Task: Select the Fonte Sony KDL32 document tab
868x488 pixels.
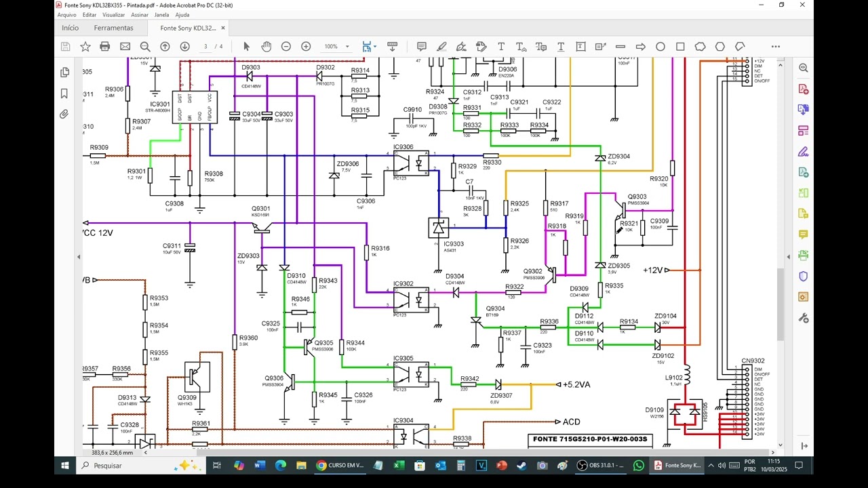Action: [x=188, y=28]
